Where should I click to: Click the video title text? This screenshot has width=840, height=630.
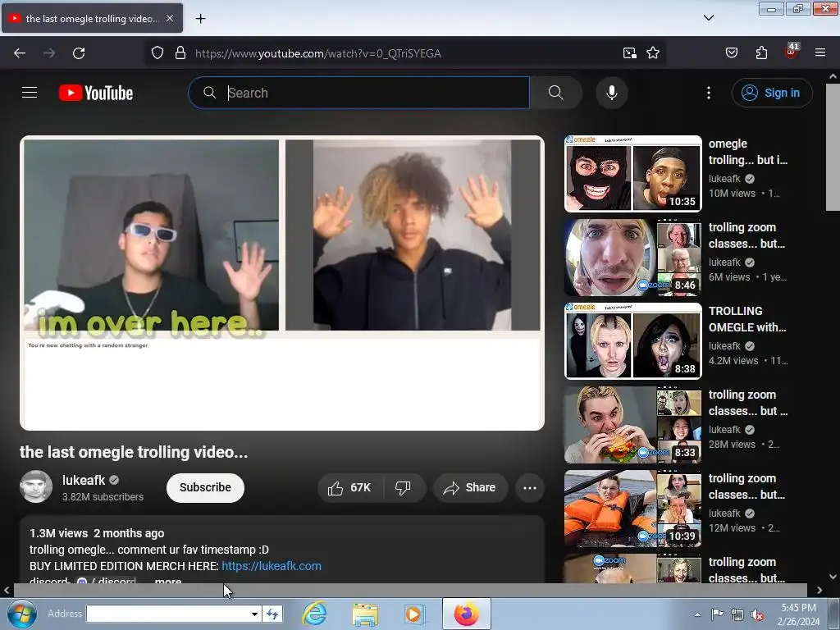[134, 452]
